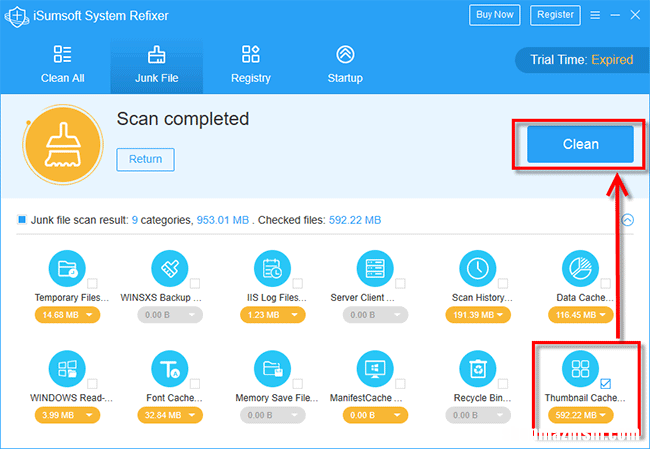This screenshot has height=449, width=650.
Task: Check the WINSXS Backup checkbox
Action: pyautogui.click(x=195, y=284)
